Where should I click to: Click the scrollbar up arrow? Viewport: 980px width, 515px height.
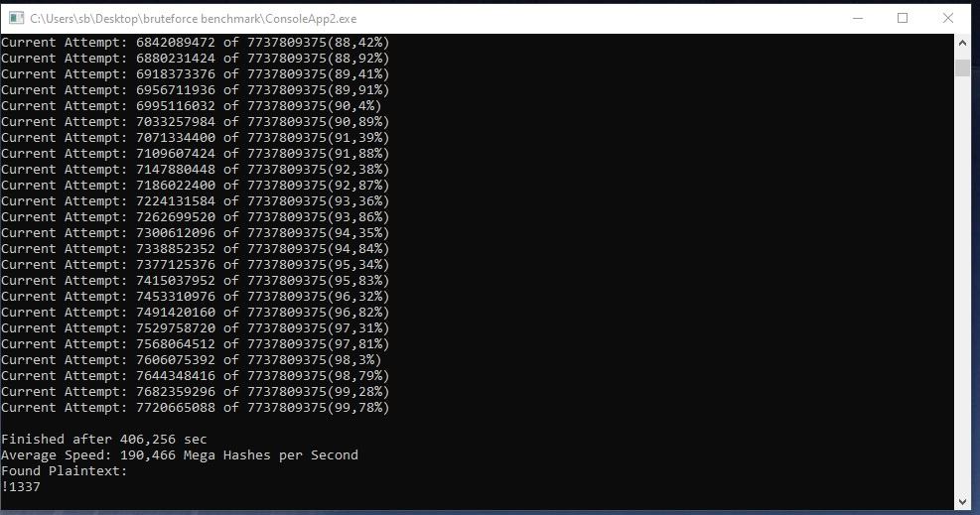(x=962, y=43)
